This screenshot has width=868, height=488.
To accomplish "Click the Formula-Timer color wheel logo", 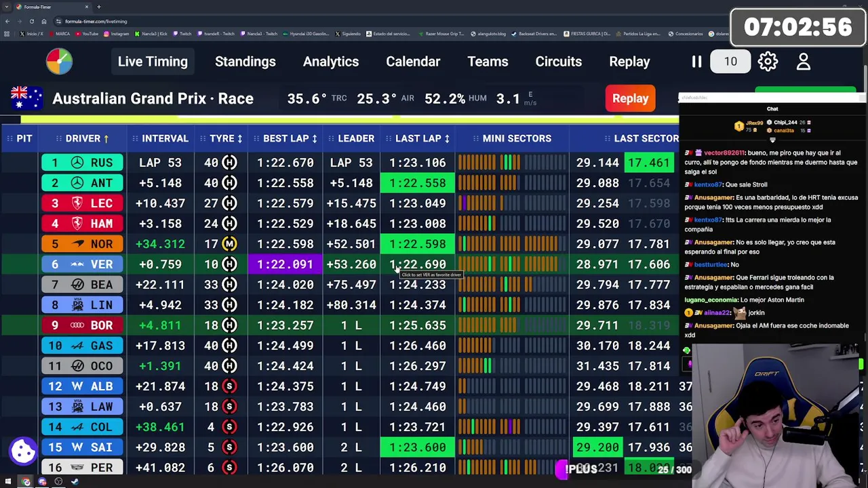I will click(x=60, y=61).
